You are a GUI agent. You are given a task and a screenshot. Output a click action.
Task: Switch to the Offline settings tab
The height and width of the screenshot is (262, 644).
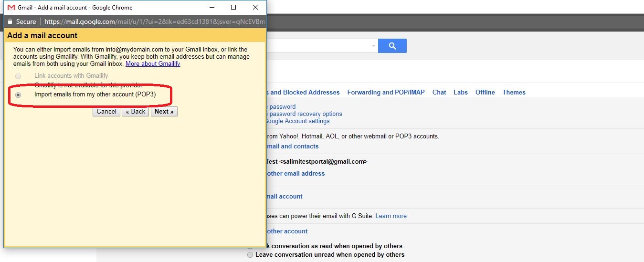485,92
